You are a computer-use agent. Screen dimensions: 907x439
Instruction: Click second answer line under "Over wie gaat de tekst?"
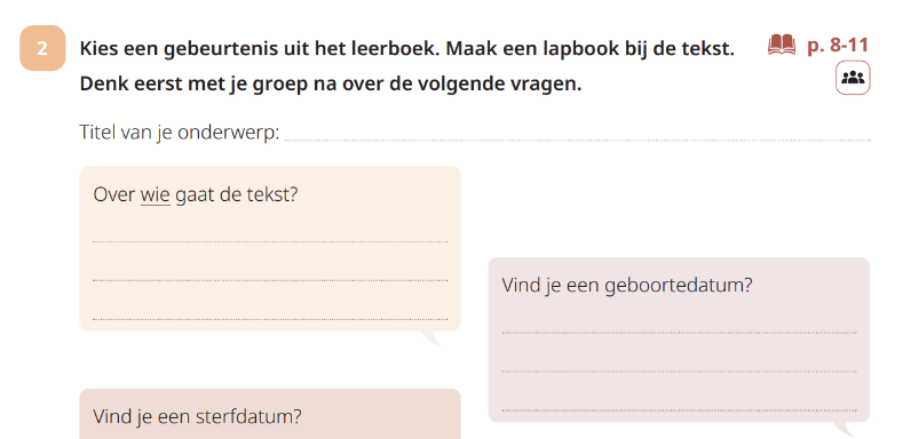point(270,279)
